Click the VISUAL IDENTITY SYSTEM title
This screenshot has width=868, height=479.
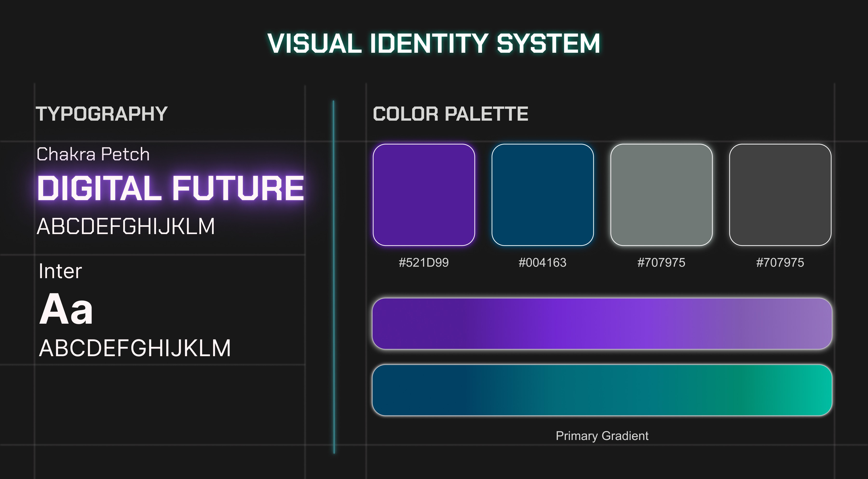tap(434, 43)
